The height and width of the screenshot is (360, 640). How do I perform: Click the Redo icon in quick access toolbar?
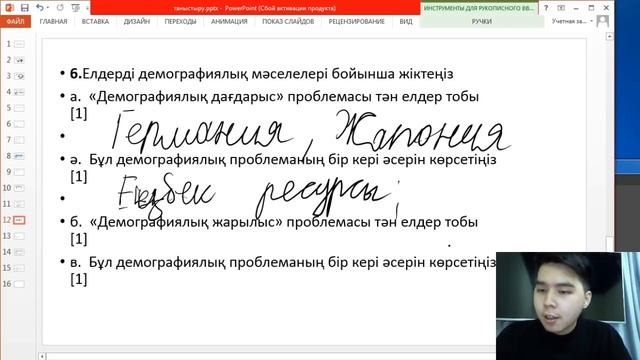pos(60,8)
